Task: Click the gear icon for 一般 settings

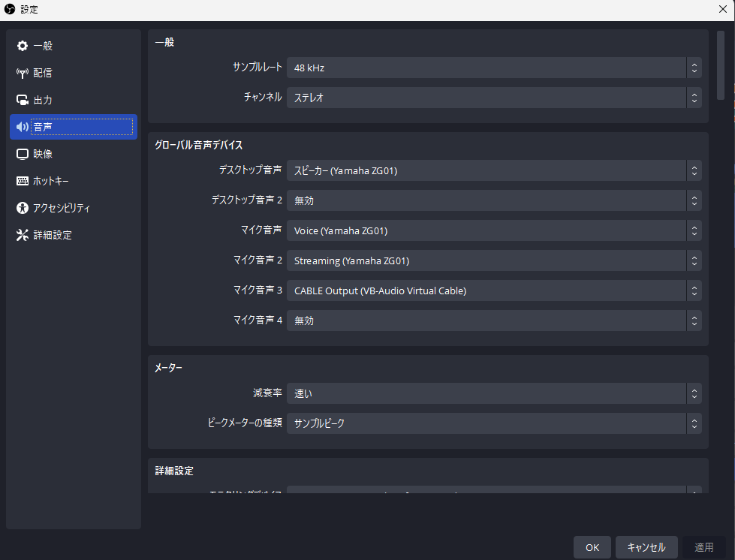Action: point(22,46)
